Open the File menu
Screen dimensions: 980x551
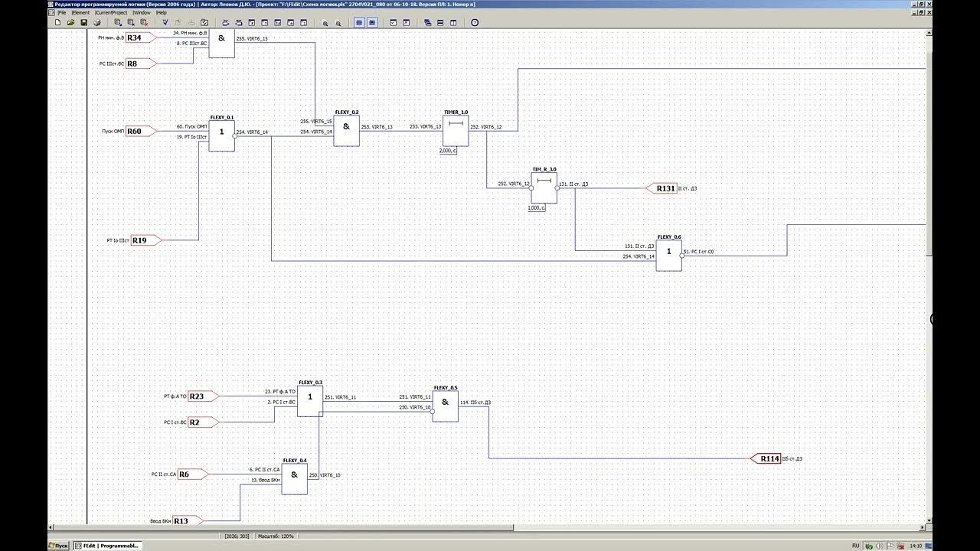point(62,13)
